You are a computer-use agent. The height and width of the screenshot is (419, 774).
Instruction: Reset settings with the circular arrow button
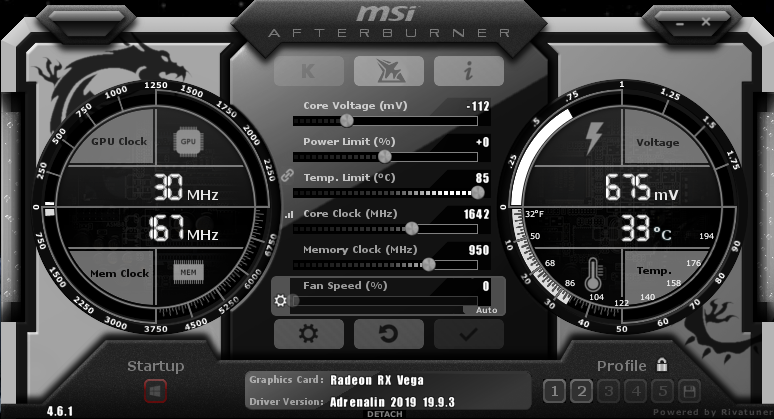389,334
